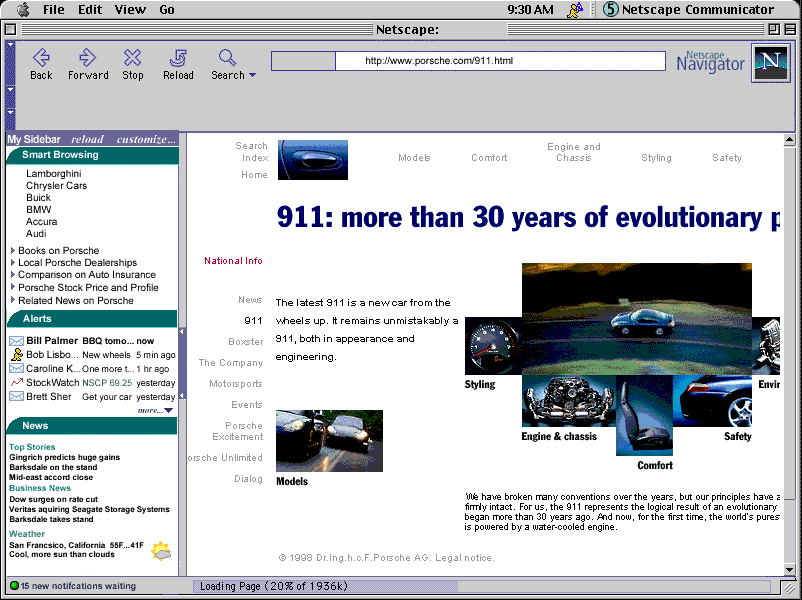Click the National Info link
The width and height of the screenshot is (802, 600).
[x=233, y=261]
